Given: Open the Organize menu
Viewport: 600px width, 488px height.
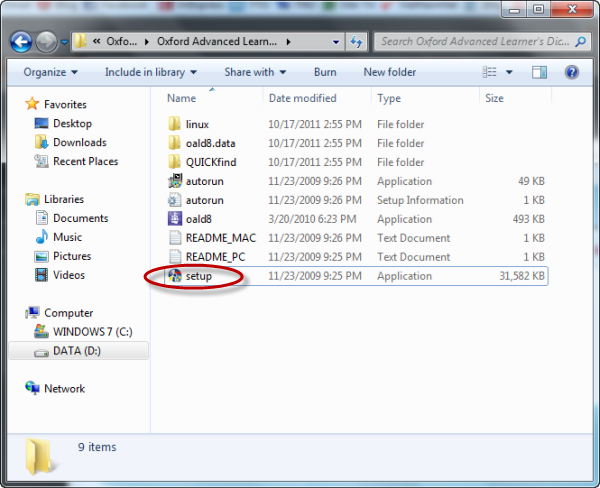Looking at the screenshot, I should point(50,72).
